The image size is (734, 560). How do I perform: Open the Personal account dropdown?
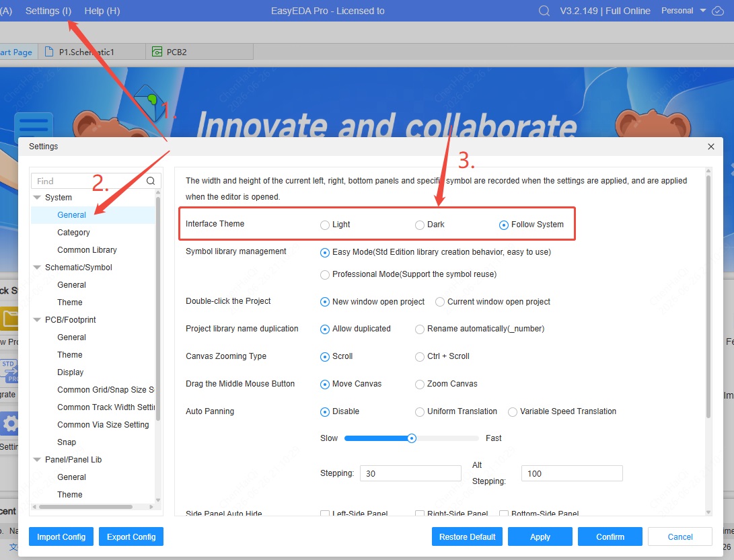tap(683, 11)
